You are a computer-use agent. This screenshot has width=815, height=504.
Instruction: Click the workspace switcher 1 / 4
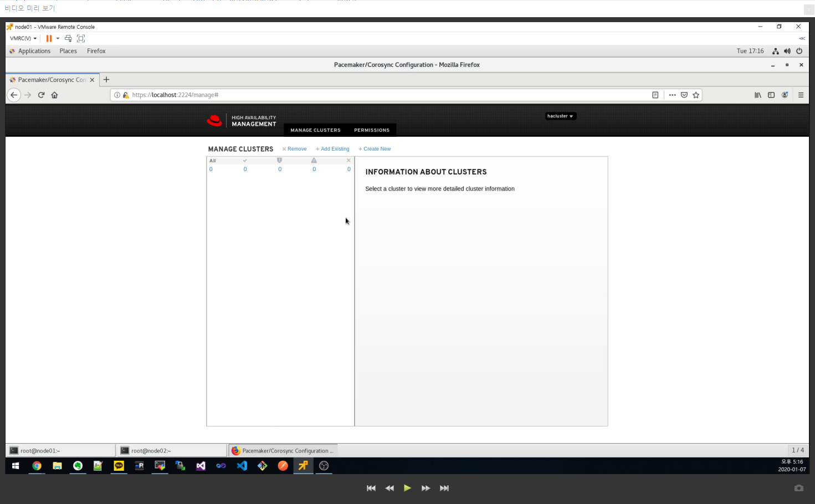[798, 450]
